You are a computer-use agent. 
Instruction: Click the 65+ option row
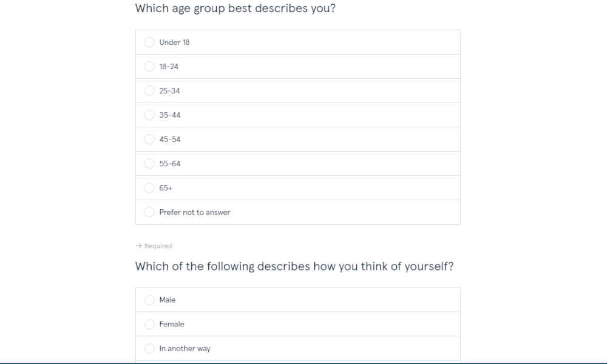click(297, 188)
